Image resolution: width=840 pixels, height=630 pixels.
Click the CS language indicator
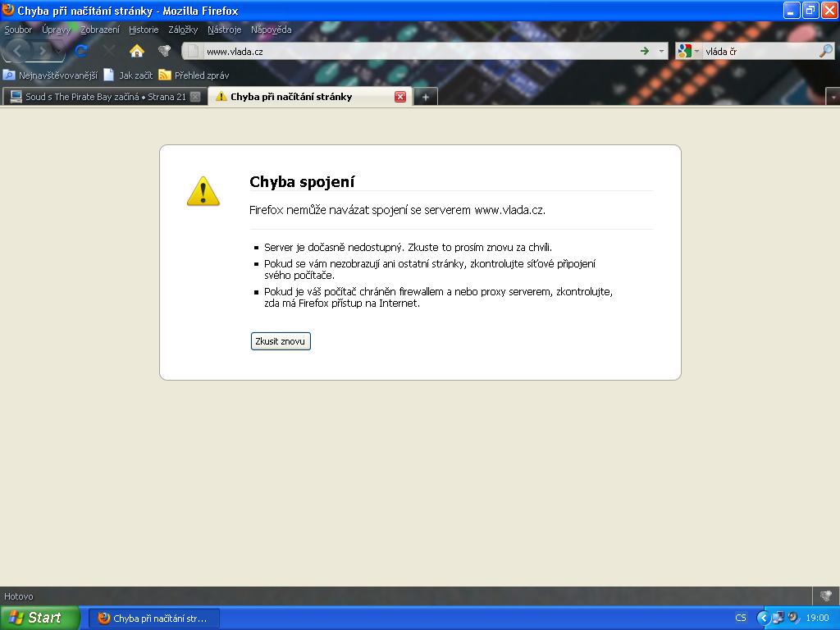(x=741, y=618)
